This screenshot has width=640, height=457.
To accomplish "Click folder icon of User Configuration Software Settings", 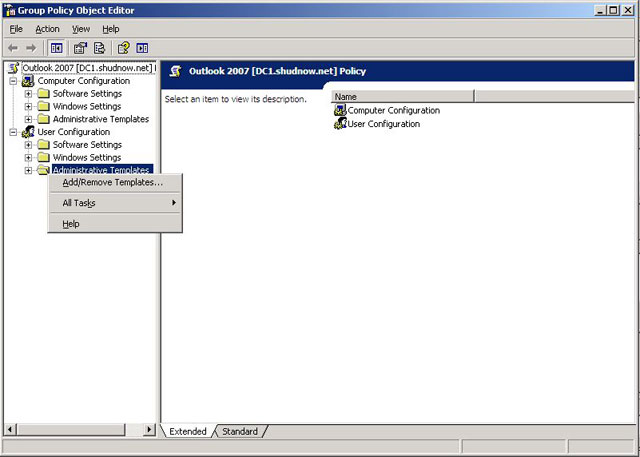I will click(43, 145).
